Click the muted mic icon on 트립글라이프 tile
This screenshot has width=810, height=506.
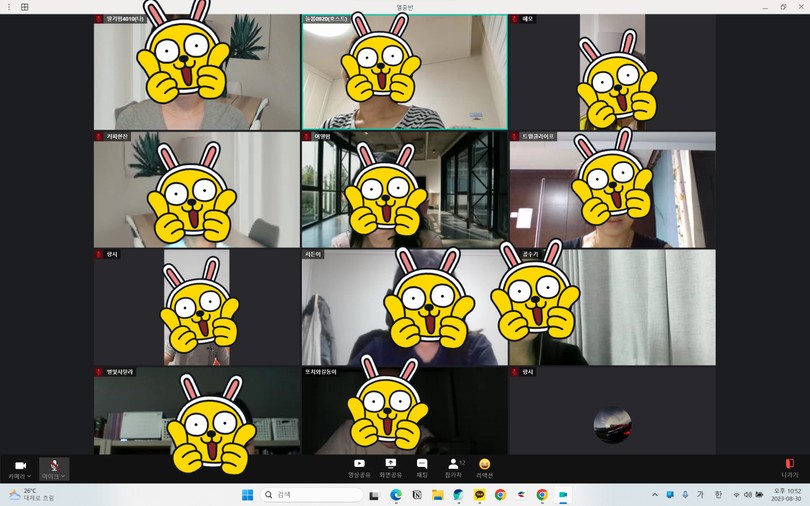[515, 136]
